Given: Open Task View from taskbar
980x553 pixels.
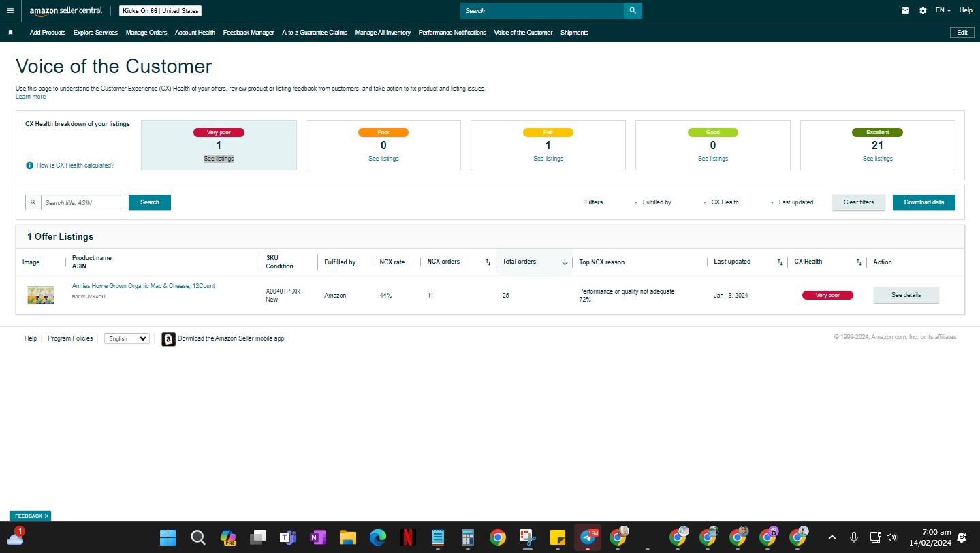Looking at the screenshot, I should (257, 538).
